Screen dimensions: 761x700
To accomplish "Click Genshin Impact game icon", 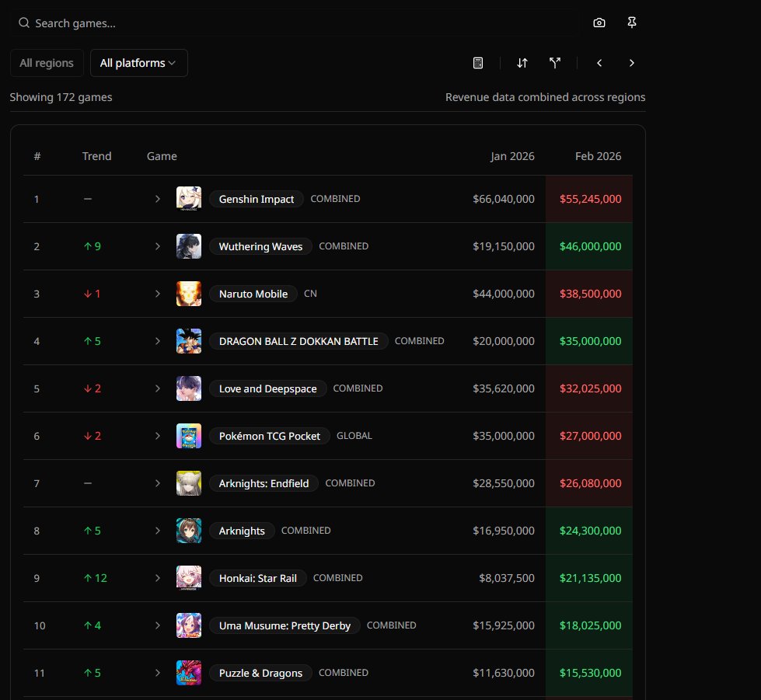I will [189, 199].
